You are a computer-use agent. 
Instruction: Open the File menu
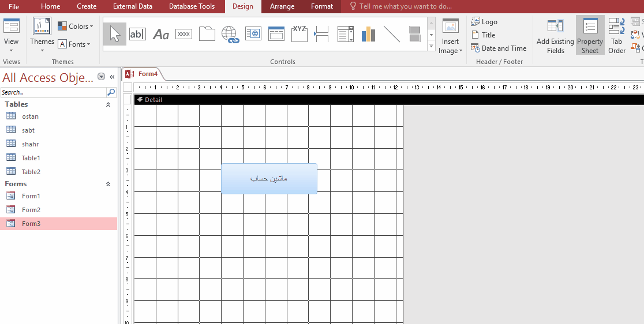tap(14, 6)
